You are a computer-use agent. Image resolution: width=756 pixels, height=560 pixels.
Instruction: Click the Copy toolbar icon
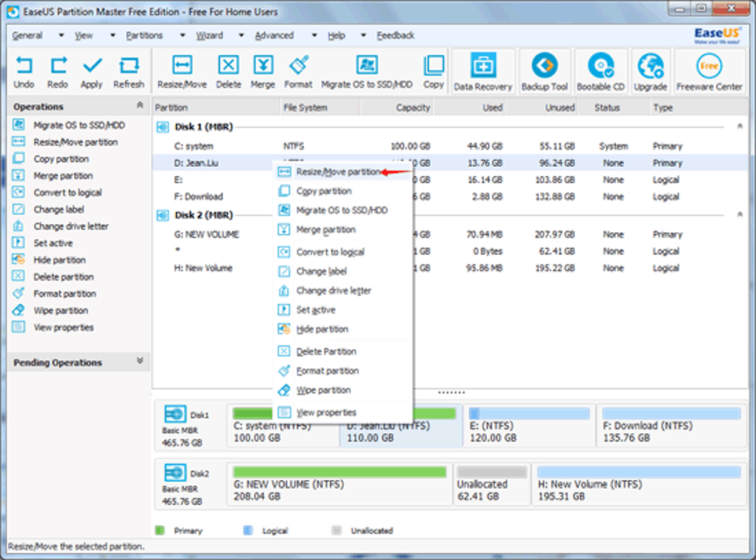point(434,73)
